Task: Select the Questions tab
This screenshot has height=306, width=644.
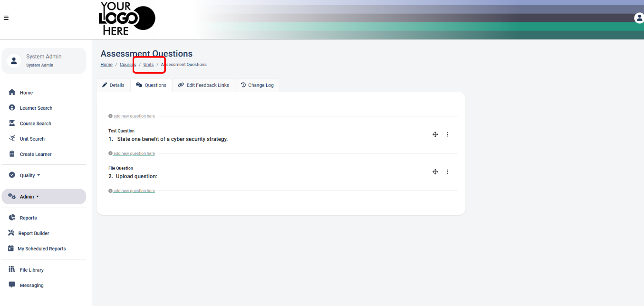Action: pos(151,86)
